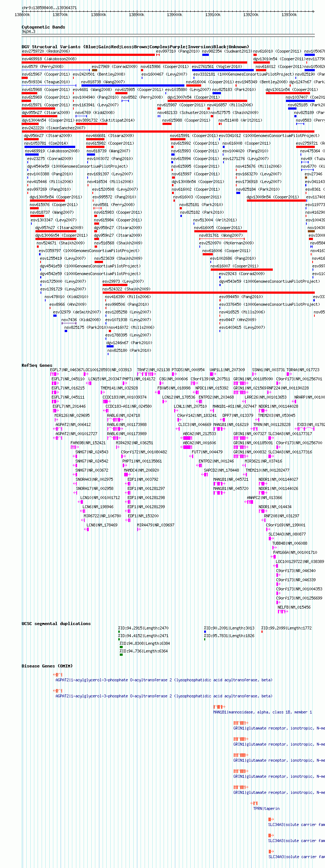Select the MIR4479|NR_039697 gene label

[156, 525]
